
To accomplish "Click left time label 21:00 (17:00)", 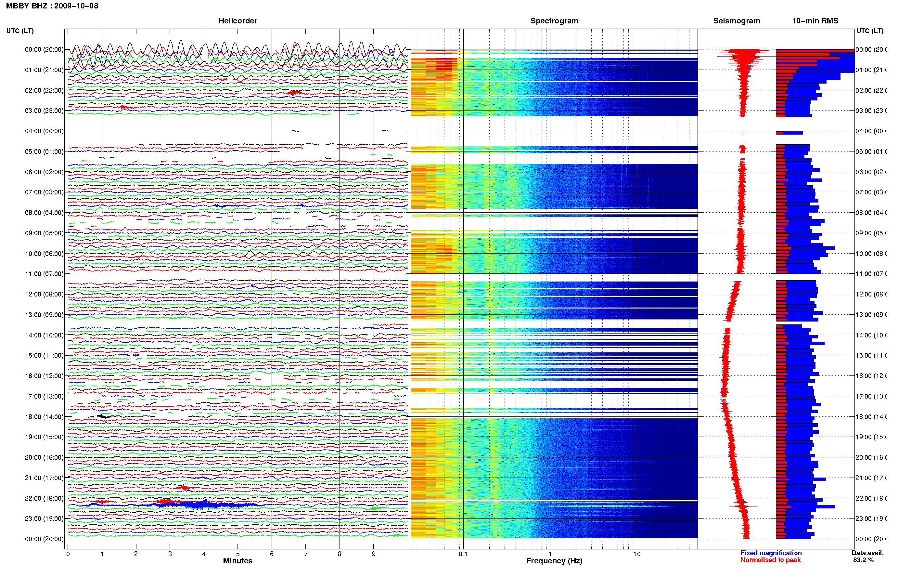I will 44,478.
